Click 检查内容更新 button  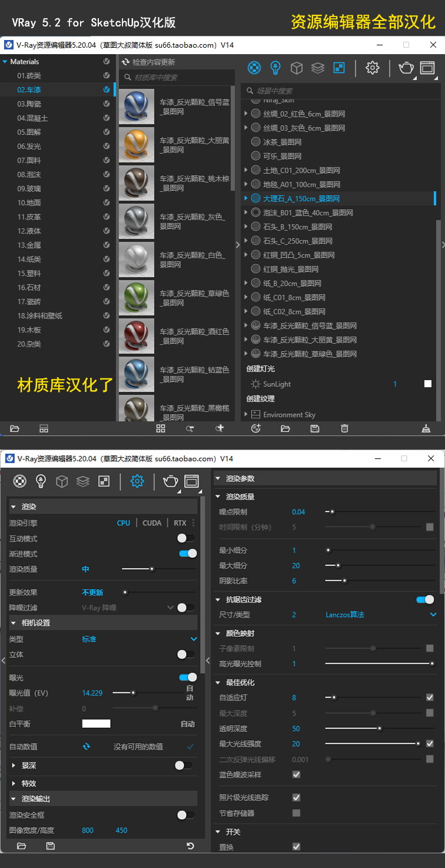148,62
